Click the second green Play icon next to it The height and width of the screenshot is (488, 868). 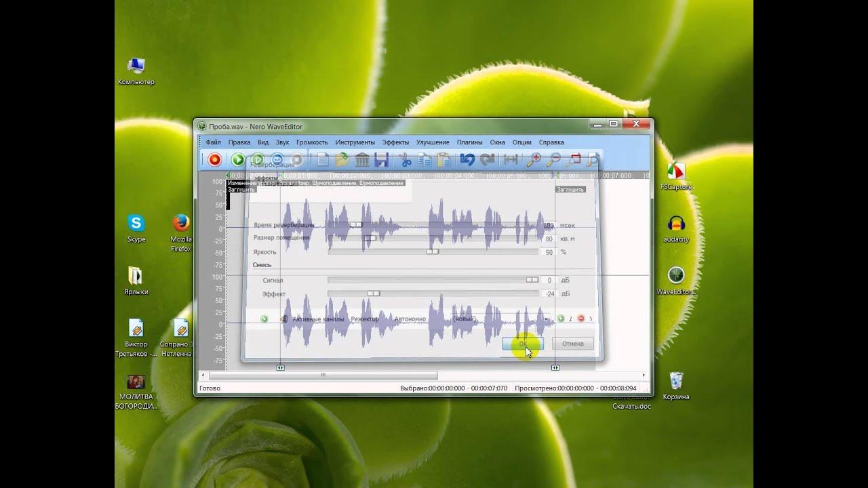(x=258, y=160)
